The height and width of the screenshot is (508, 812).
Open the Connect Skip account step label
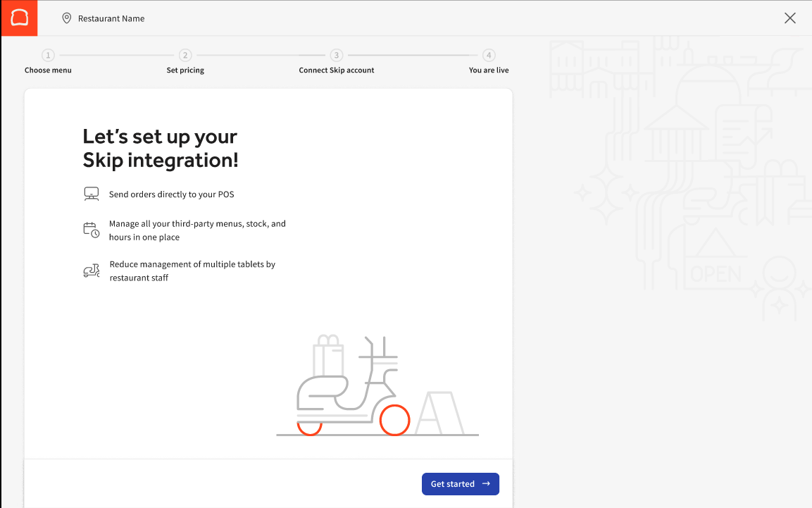point(337,70)
